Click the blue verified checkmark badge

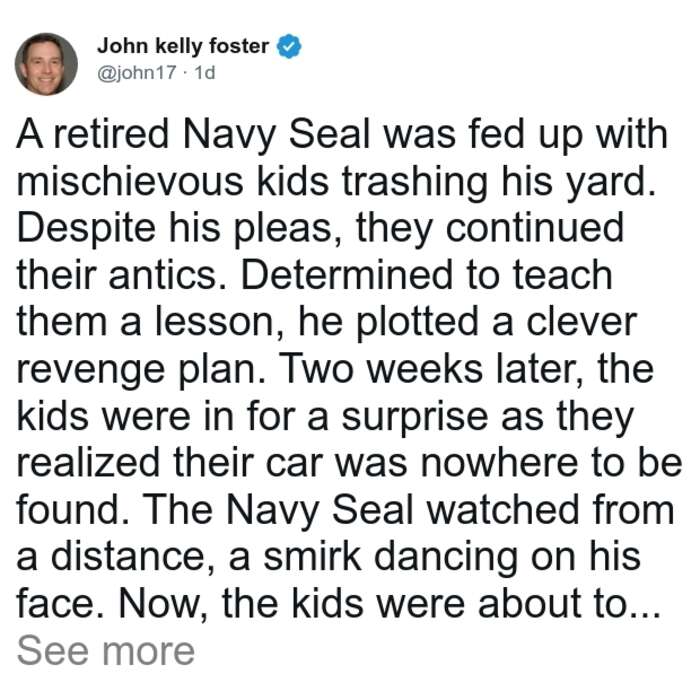[289, 46]
